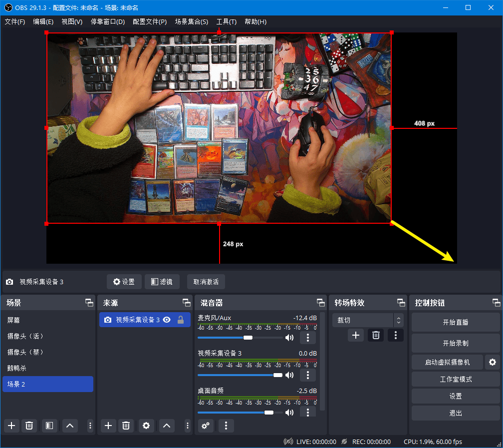Click the mixer panel vertical scrollbar
The height and width of the screenshot is (448, 503).
click(322, 361)
